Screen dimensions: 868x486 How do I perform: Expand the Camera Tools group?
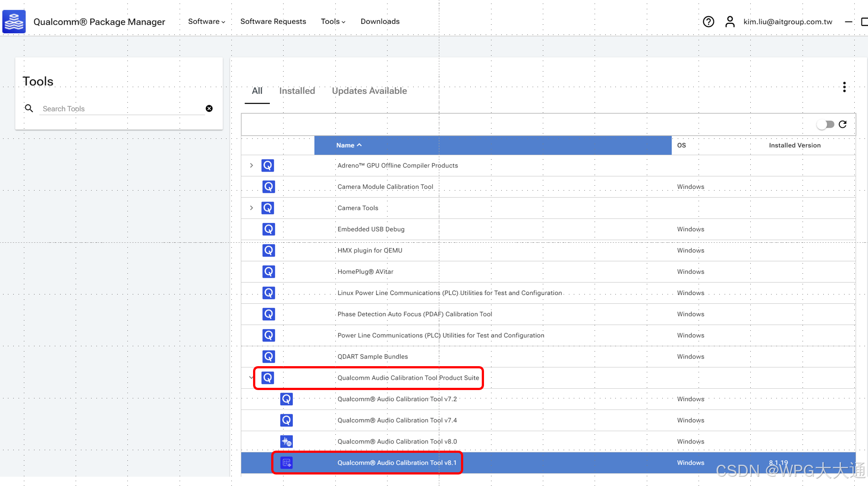click(x=251, y=208)
